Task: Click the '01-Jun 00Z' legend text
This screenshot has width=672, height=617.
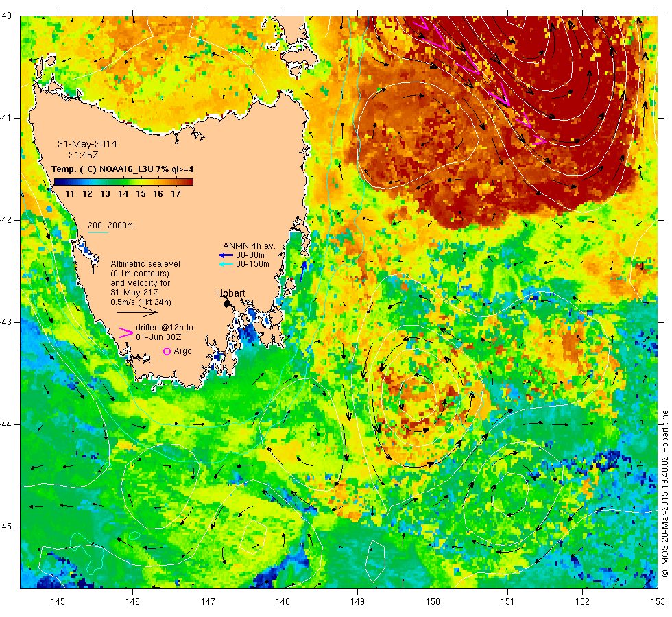Action: click(x=158, y=337)
